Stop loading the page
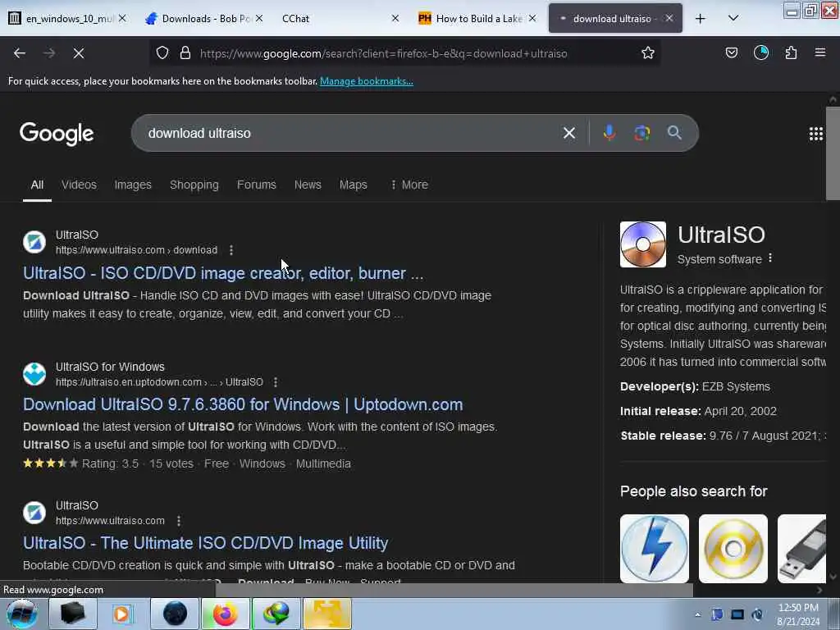 79,53
